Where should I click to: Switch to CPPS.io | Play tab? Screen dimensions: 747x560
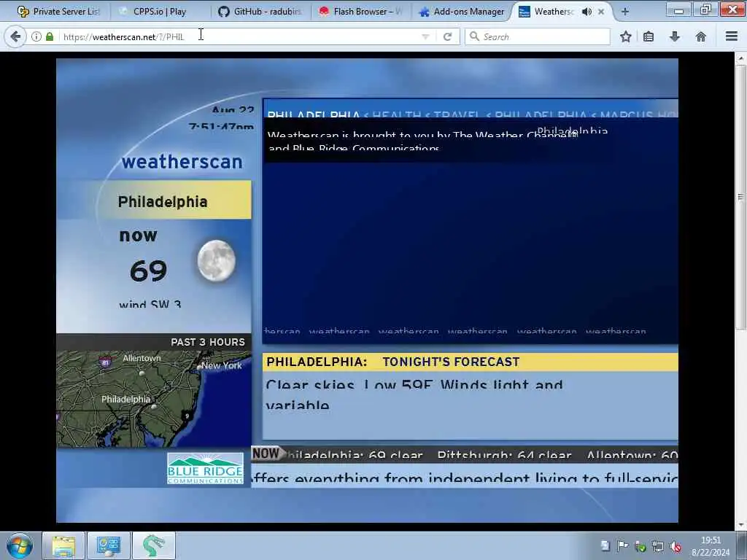pyautogui.click(x=159, y=12)
